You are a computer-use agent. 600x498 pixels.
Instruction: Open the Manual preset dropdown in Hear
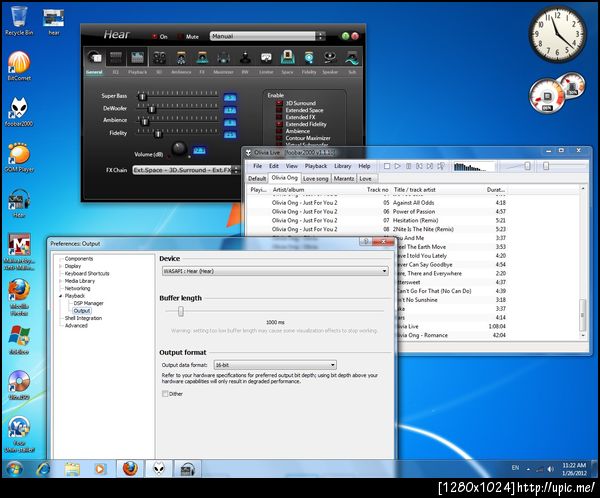[267, 36]
